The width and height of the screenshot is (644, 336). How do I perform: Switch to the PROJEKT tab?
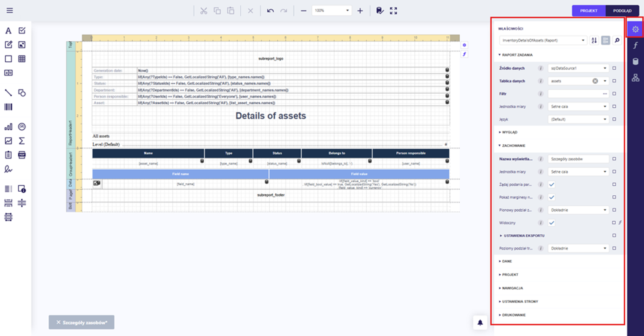click(x=588, y=11)
